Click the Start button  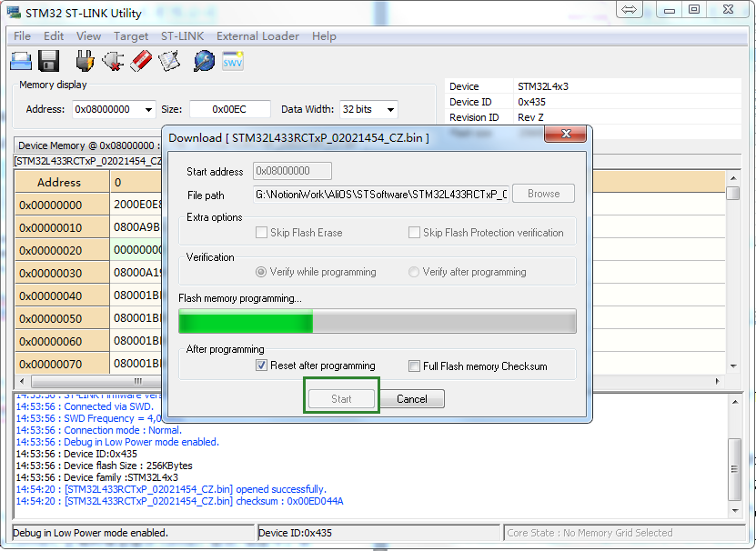pos(341,399)
